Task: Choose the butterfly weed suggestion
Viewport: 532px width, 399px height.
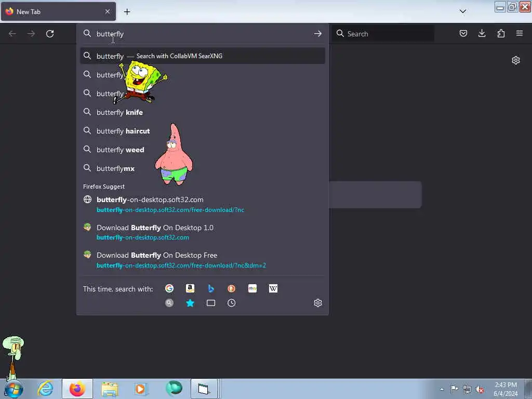Action: [202, 150]
